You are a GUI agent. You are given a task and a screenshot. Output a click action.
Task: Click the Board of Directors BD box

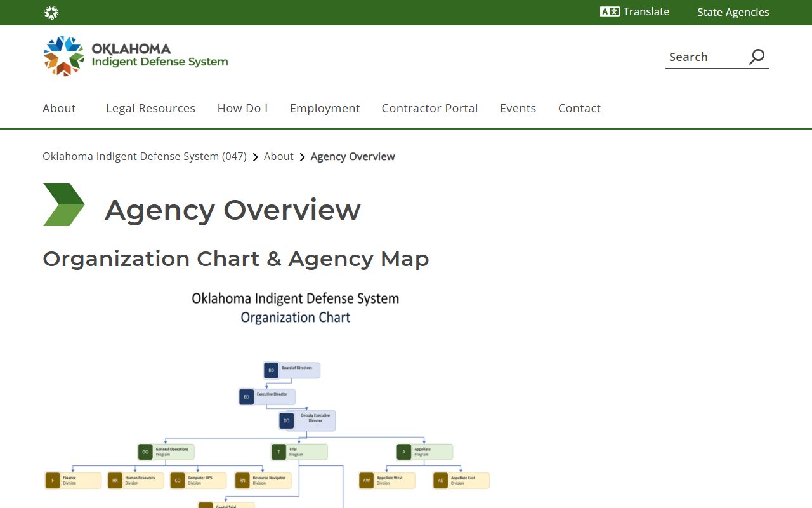click(292, 370)
